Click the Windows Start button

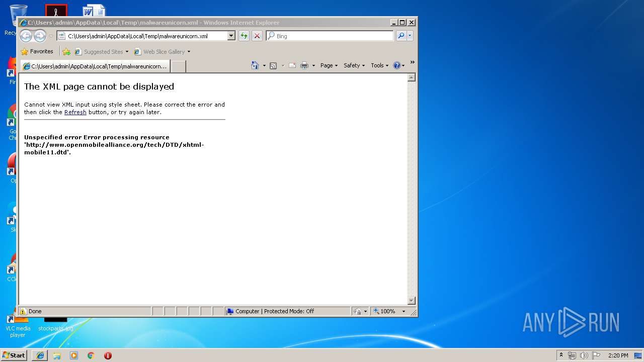(14, 355)
